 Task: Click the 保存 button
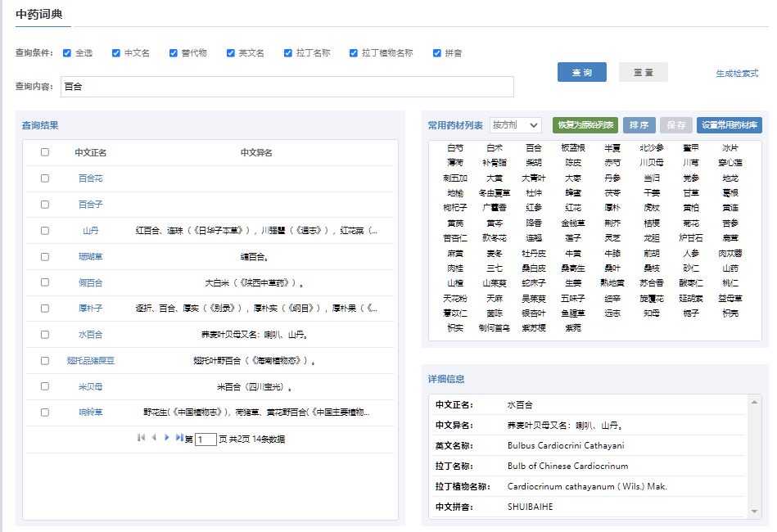[x=676, y=125]
